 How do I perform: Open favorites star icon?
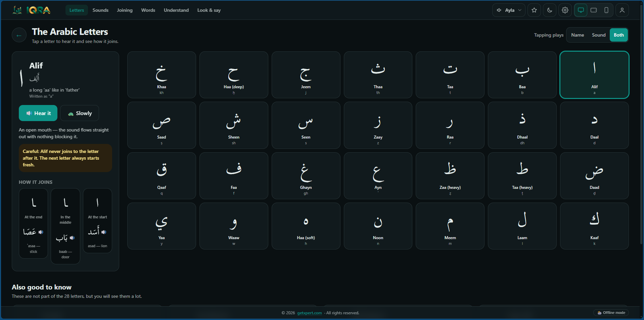(534, 10)
